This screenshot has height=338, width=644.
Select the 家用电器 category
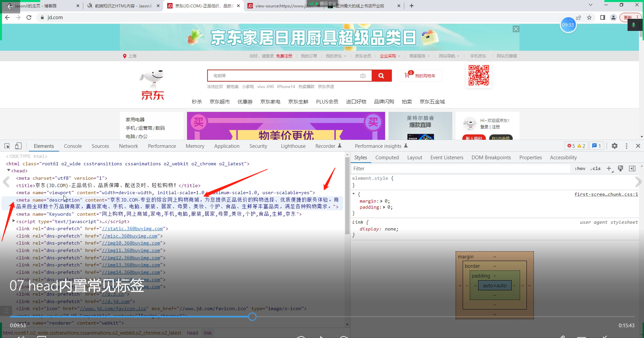pos(135,120)
